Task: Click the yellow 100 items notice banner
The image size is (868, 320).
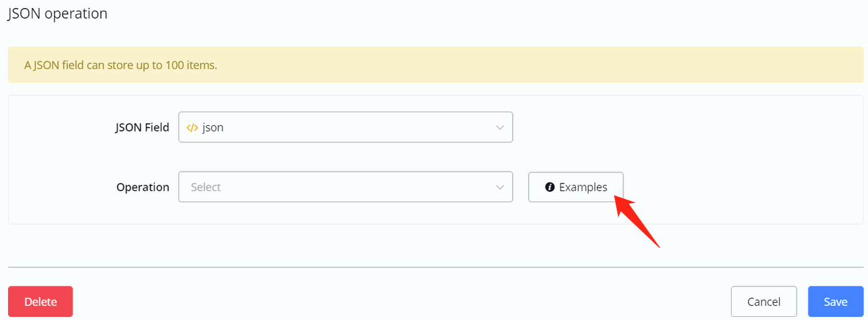Action: (x=435, y=65)
